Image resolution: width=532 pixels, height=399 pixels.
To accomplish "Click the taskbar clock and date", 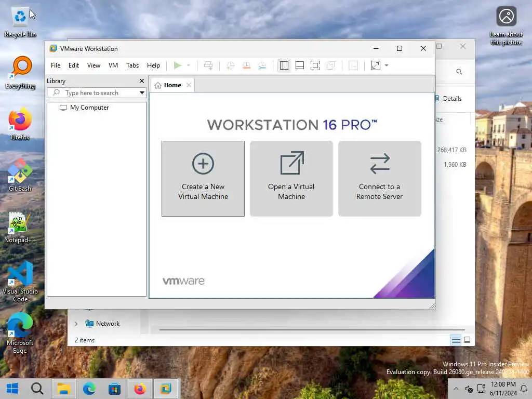I will click(x=503, y=389).
